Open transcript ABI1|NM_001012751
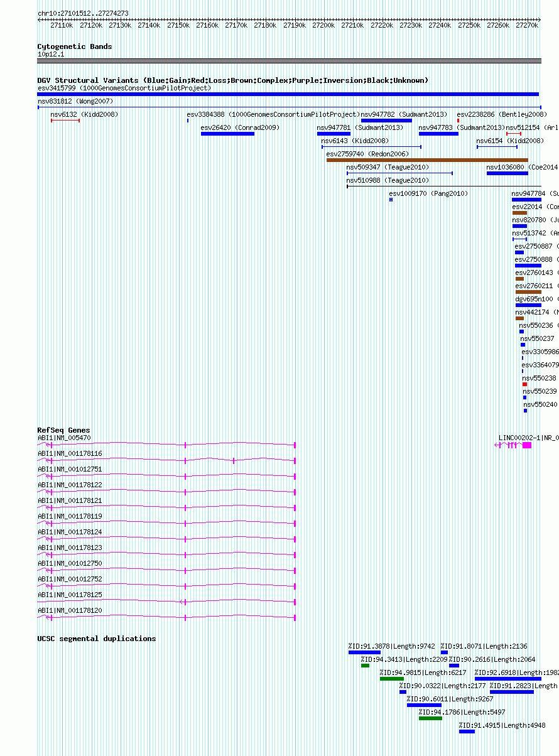The width and height of the screenshot is (559, 756). [70, 469]
